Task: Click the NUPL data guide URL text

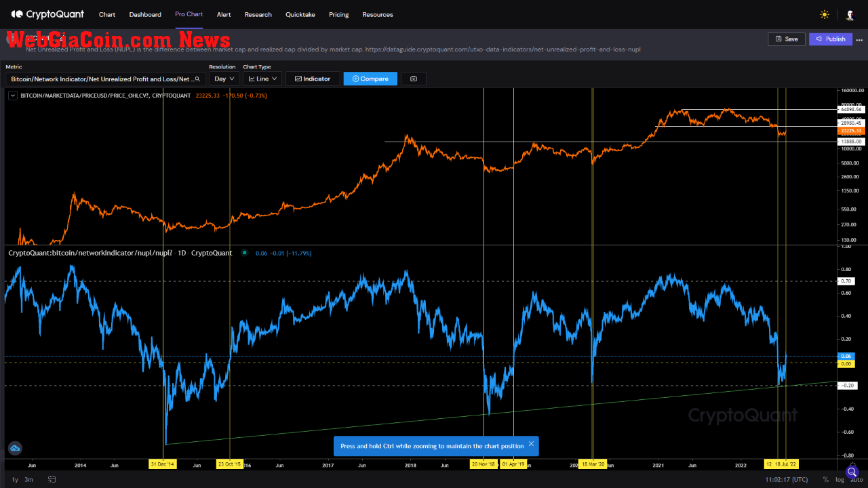Action: 502,49
